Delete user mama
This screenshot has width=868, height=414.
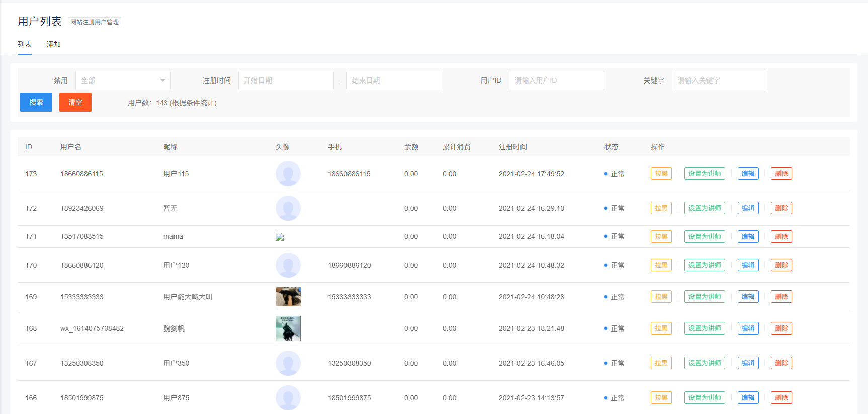click(782, 237)
